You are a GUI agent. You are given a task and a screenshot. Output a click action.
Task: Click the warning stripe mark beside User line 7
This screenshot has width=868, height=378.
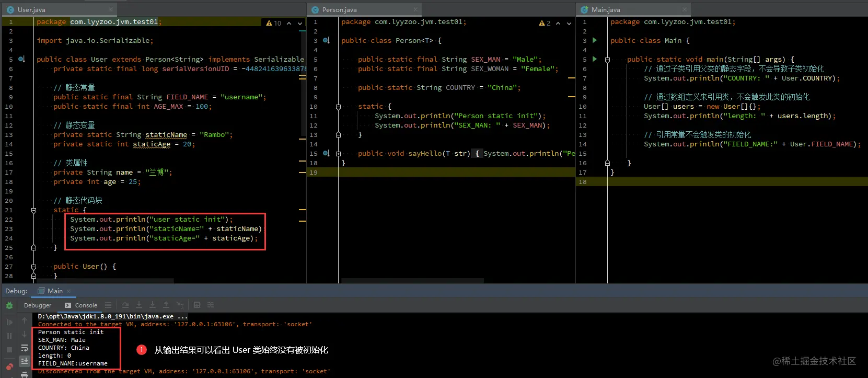tap(303, 78)
